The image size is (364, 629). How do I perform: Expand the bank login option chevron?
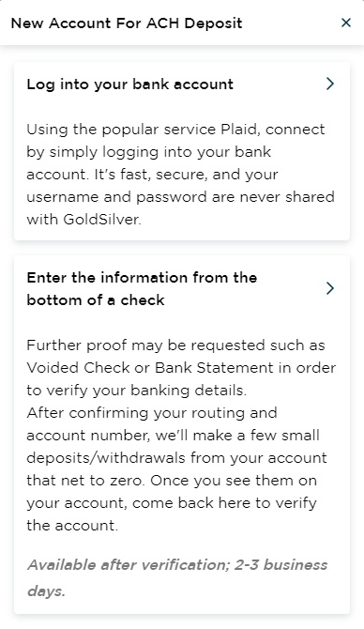[x=330, y=84]
